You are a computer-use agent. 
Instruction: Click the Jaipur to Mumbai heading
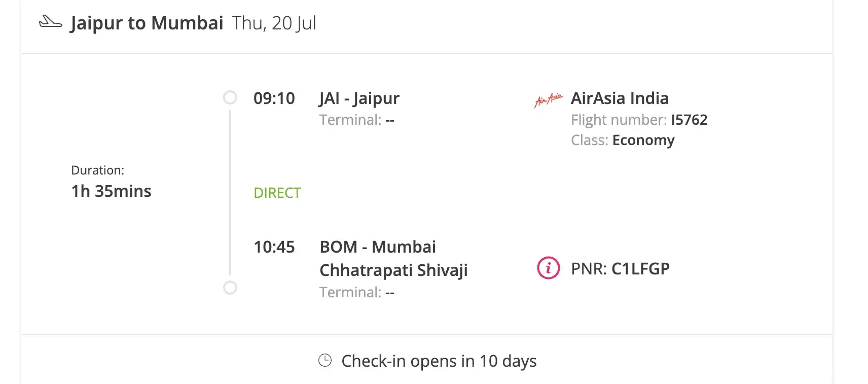147,23
